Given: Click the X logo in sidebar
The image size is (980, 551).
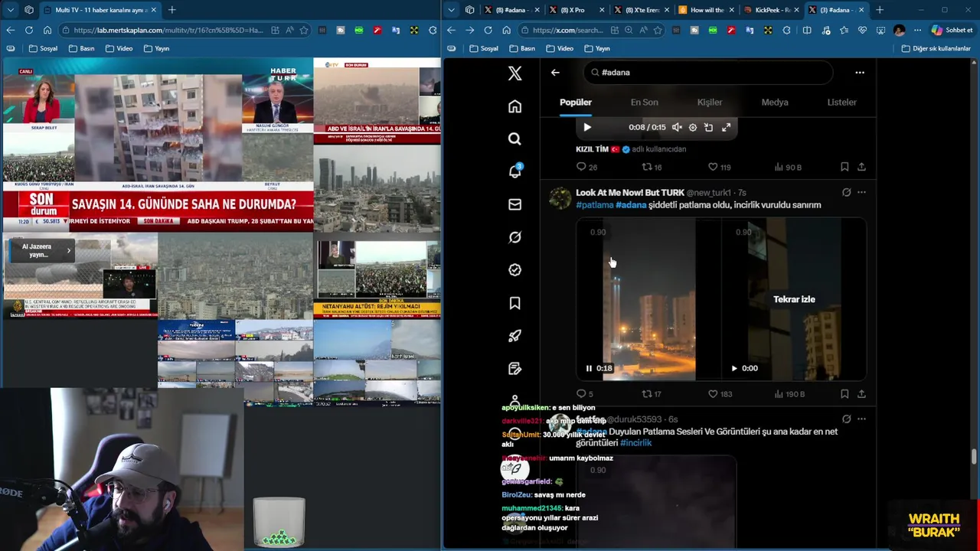Looking at the screenshot, I should pyautogui.click(x=514, y=73).
